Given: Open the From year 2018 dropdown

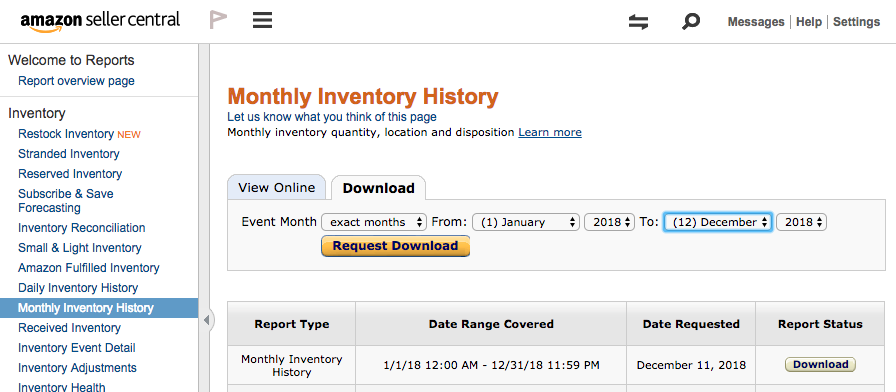Looking at the screenshot, I should pos(609,222).
